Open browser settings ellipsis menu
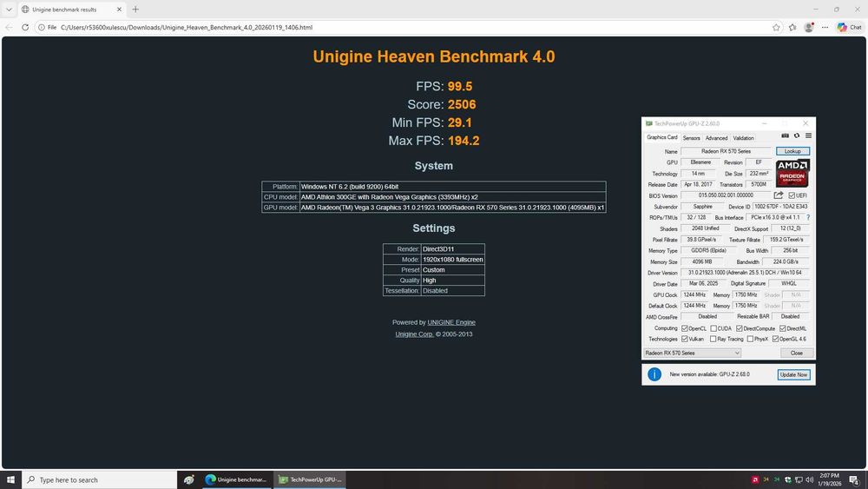The width and height of the screenshot is (868, 489). point(825,27)
